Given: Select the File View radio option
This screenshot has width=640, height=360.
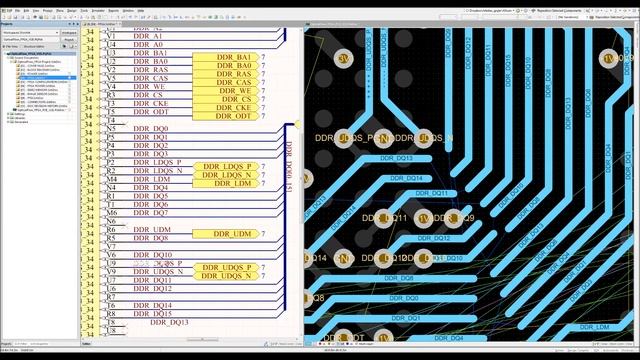Looking at the screenshot, I should [x=11, y=47].
